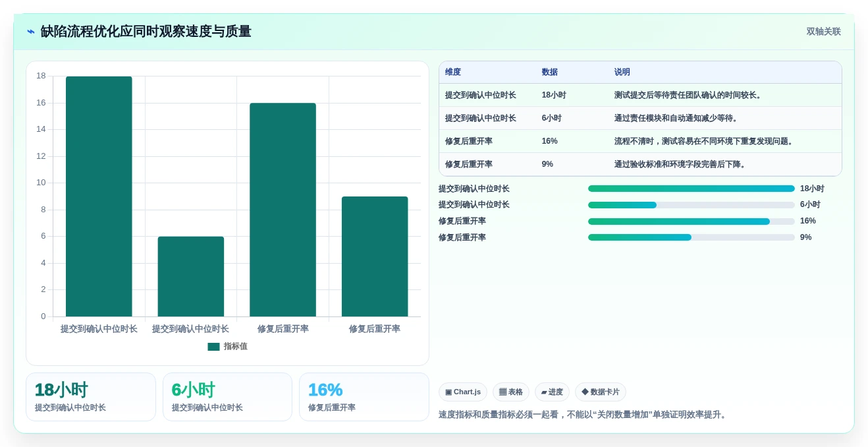Select the 进度 chip
This screenshot has height=447, width=868.
[x=552, y=392]
